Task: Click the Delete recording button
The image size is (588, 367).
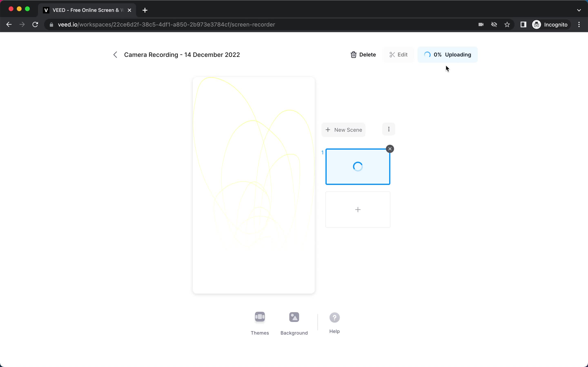Action: (x=363, y=55)
